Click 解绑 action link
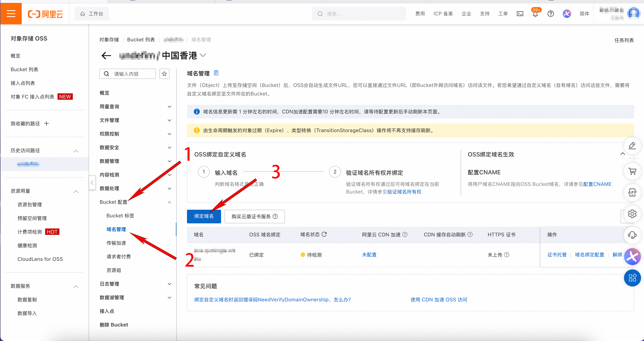This screenshot has height=341, width=644. [x=617, y=255]
